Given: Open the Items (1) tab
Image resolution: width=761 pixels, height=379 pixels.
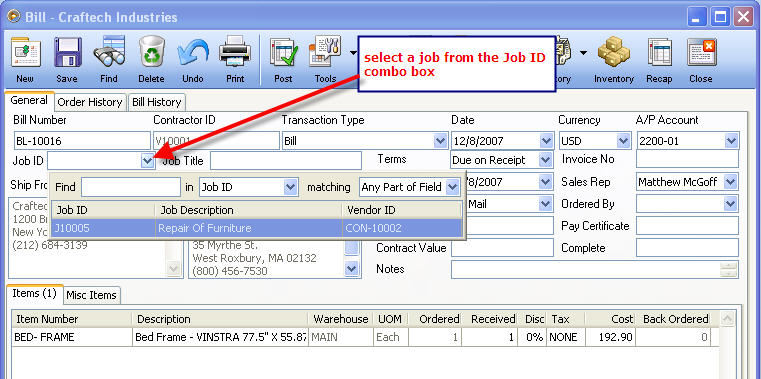Looking at the screenshot, I should pyautogui.click(x=34, y=293).
